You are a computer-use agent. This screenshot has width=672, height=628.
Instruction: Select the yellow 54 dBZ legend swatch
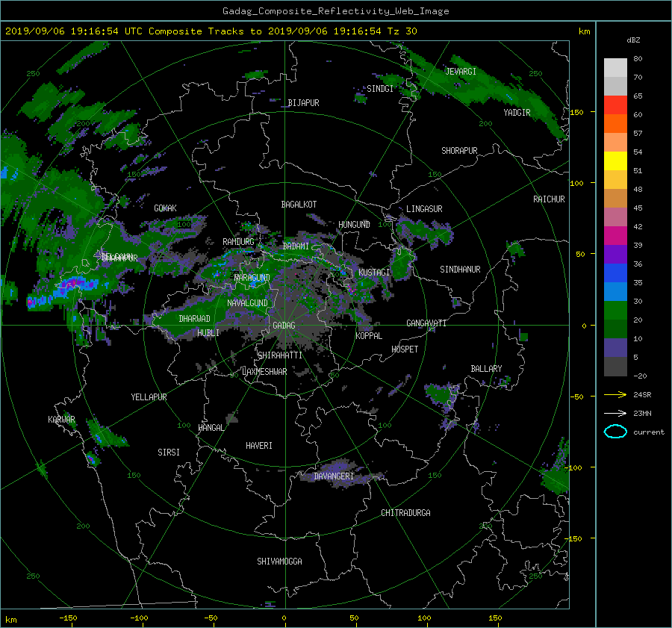(x=615, y=161)
